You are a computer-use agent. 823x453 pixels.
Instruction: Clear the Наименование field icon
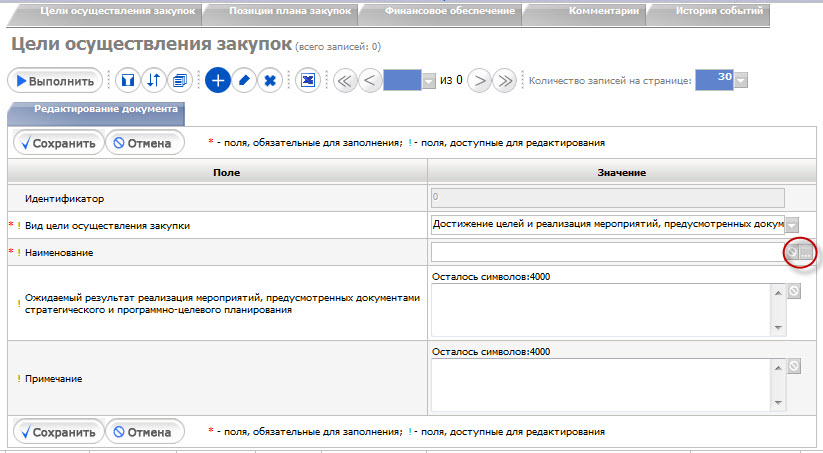pos(793,252)
